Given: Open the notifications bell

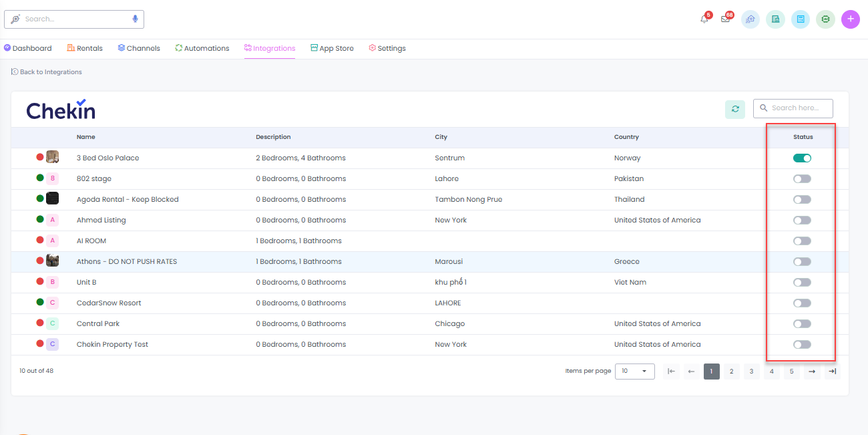Looking at the screenshot, I should (704, 19).
